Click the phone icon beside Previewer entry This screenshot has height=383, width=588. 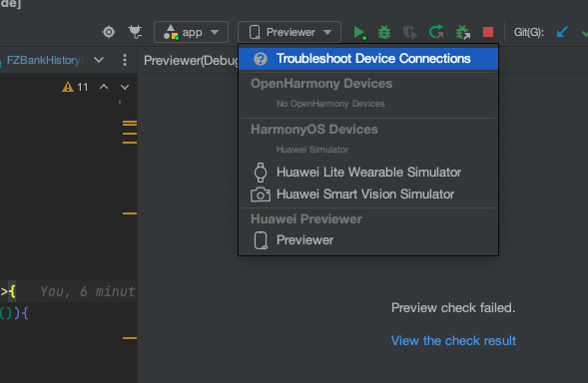[261, 240]
